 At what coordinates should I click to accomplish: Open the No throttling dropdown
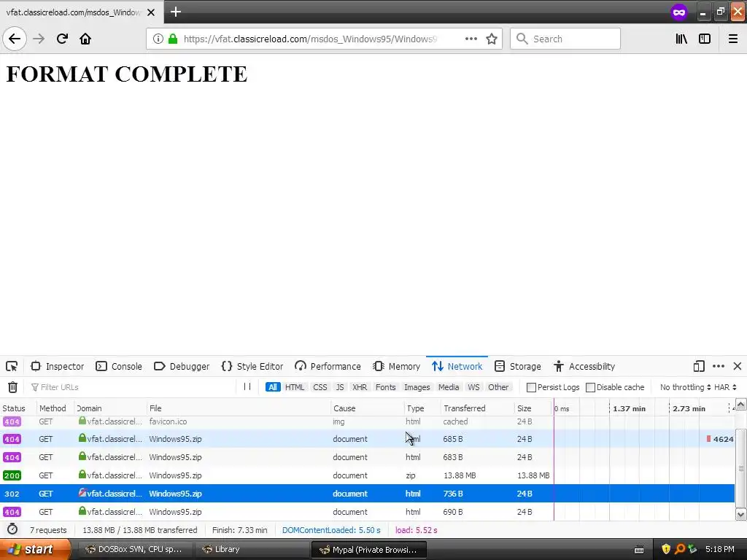[x=685, y=387]
